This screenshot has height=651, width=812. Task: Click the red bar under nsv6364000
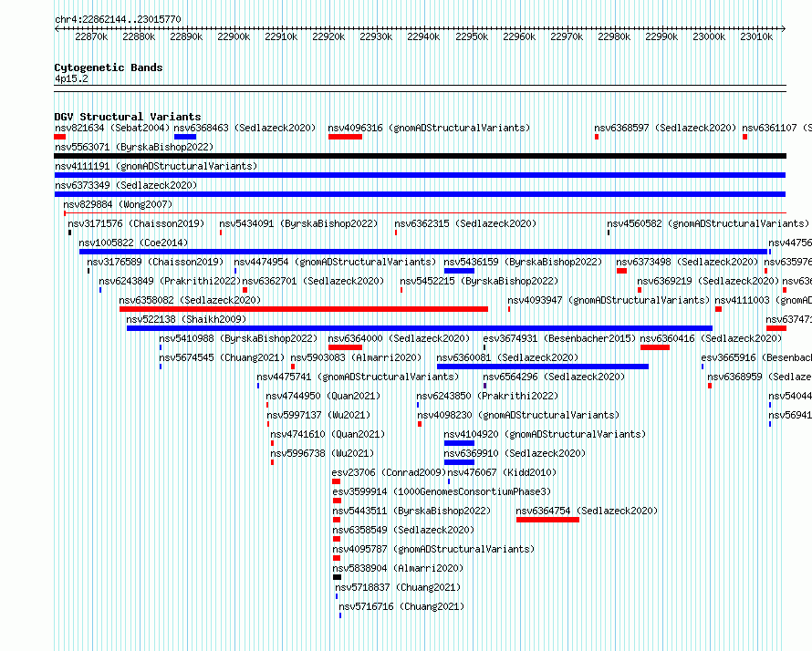[x=345, y=347]
